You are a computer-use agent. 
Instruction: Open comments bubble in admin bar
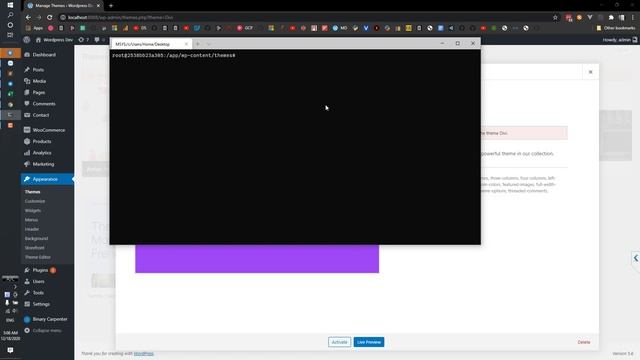pyautogui.click(x=99, y=40)
